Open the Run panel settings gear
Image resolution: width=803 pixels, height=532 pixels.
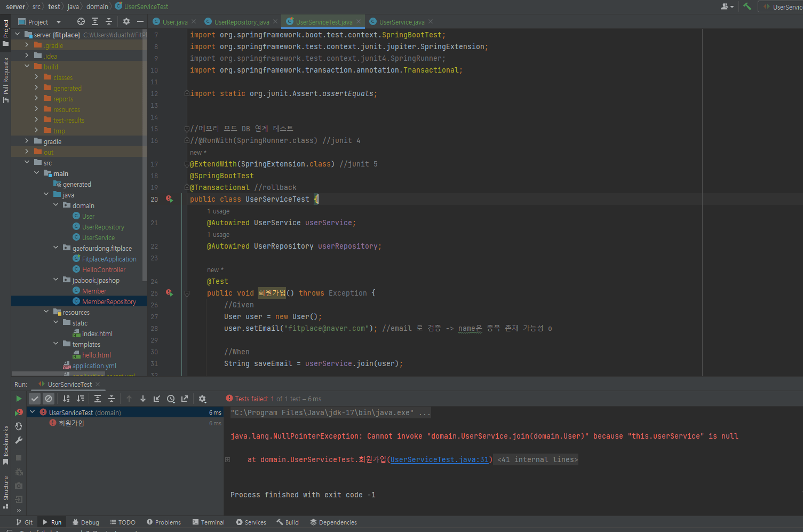tap(202, 399)
